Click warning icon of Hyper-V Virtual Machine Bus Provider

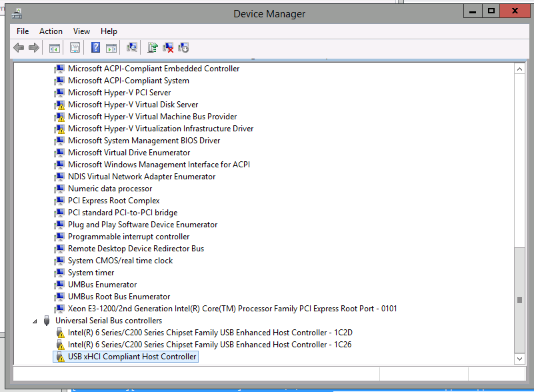59,117
